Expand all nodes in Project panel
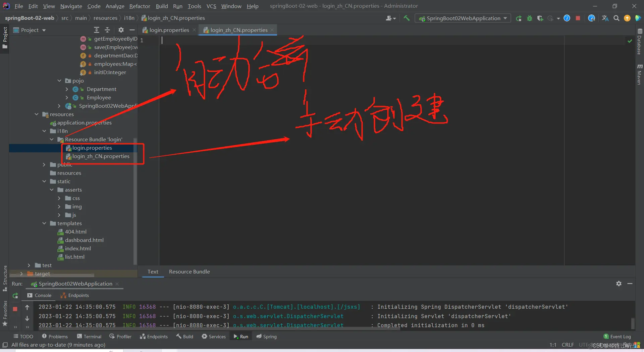This screenshot has width=644, height=352. click(x=97, y=30)
